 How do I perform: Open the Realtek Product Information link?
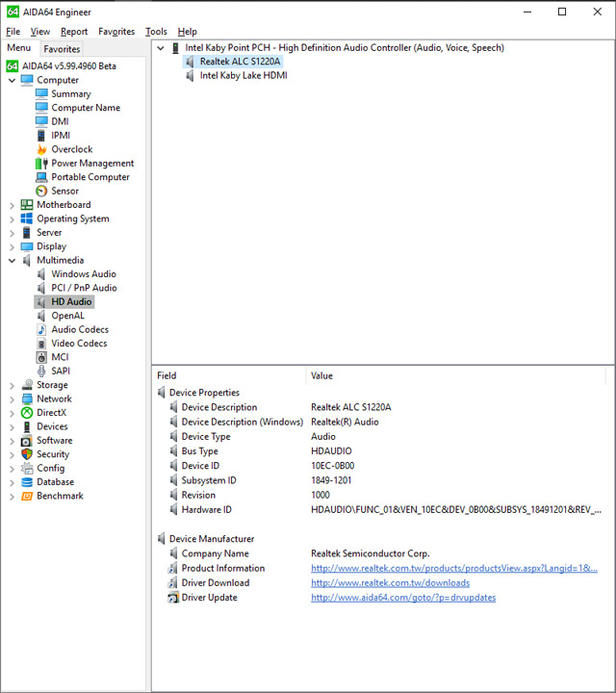[x=454, y=569]
